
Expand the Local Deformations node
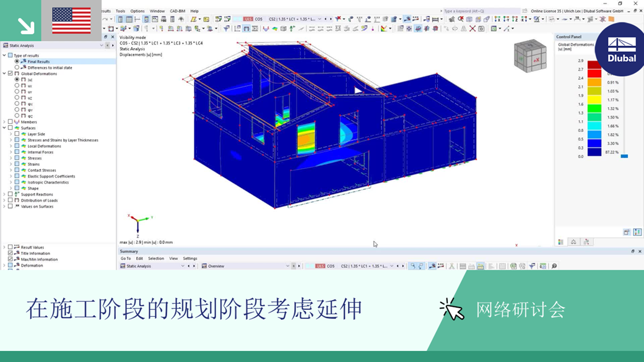[11, 146]
